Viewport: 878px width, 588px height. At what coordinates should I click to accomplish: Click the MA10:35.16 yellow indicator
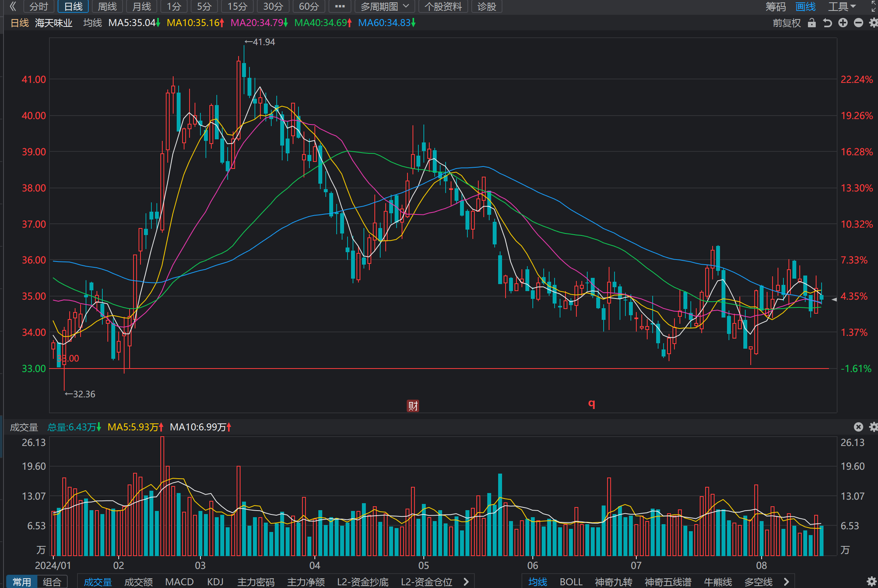(195, 23)
